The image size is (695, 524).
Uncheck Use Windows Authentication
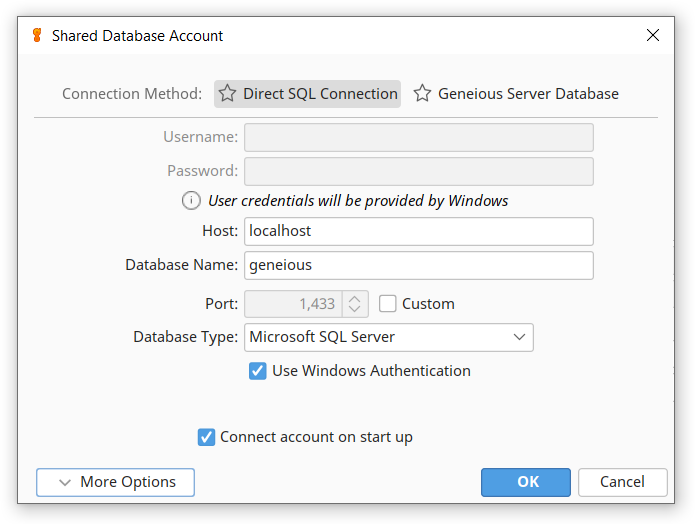coord(258,371)
